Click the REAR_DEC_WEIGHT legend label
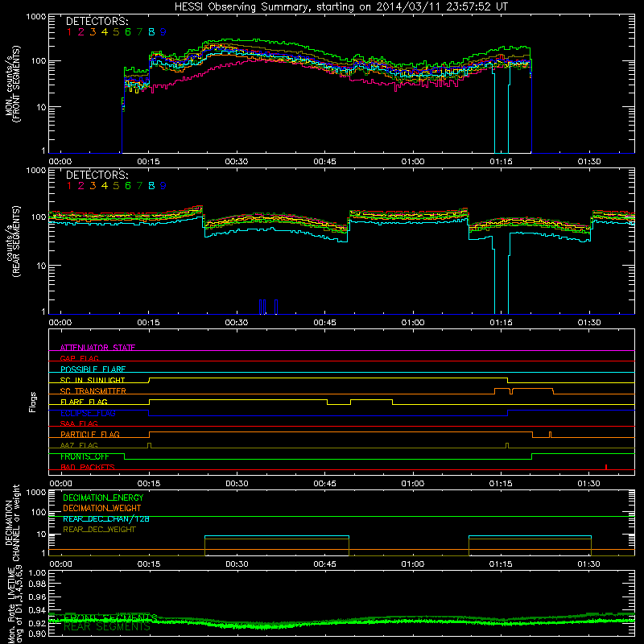The width and height of the screenshot is (644, 644). point(99,530)
